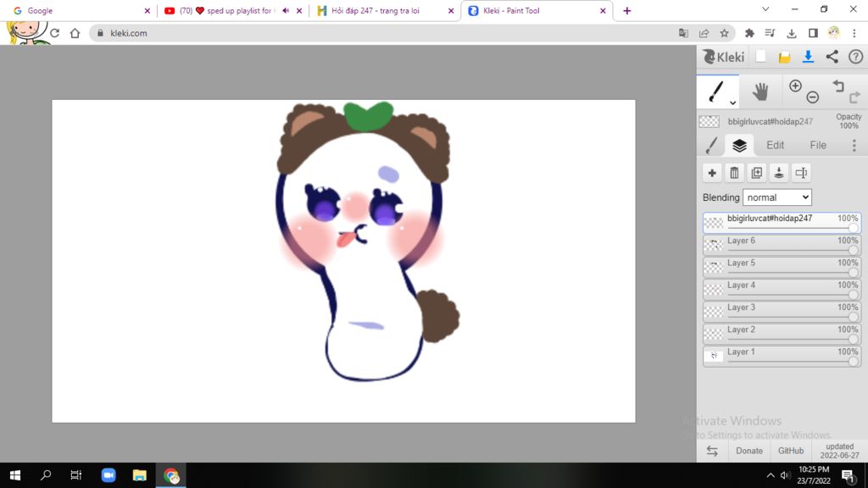Image resolution: width=868 pixels, height=488 pixels.
Task: Click the kleki.com address bar
Action: click(387, 33)
